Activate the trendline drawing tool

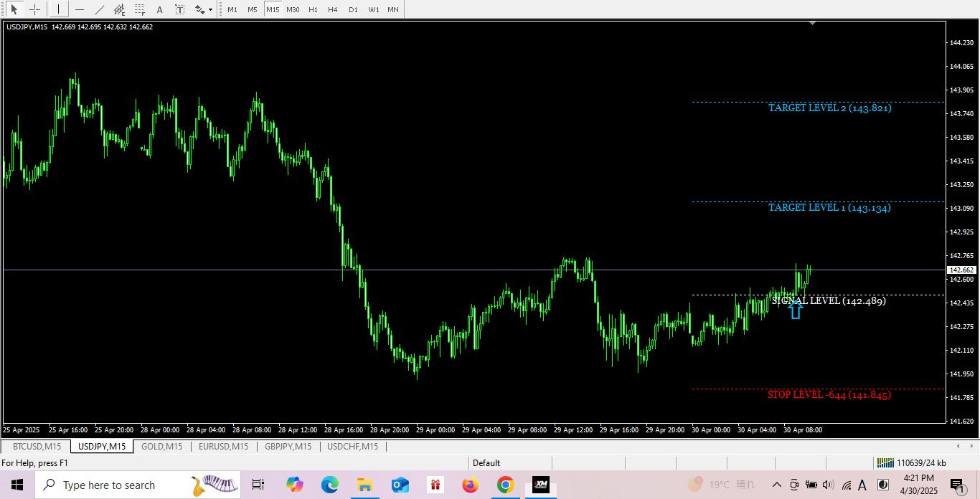99,10
